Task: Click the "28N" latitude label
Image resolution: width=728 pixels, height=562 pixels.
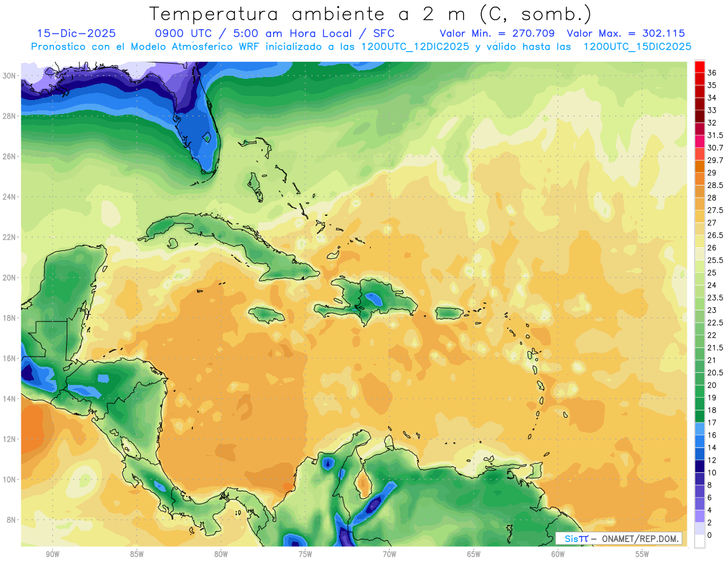Action: [x=10, y=116]
